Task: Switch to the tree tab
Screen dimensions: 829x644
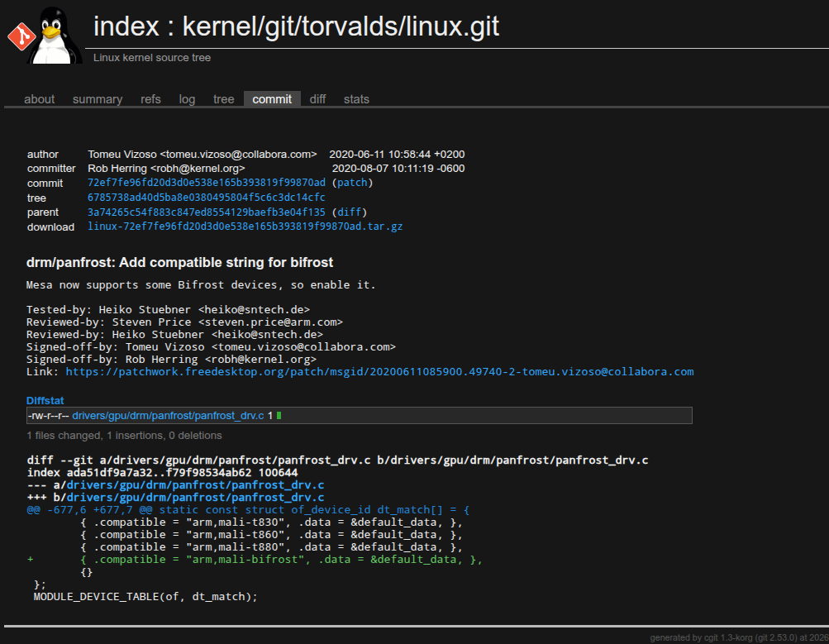Action: (x=224, y=99)
